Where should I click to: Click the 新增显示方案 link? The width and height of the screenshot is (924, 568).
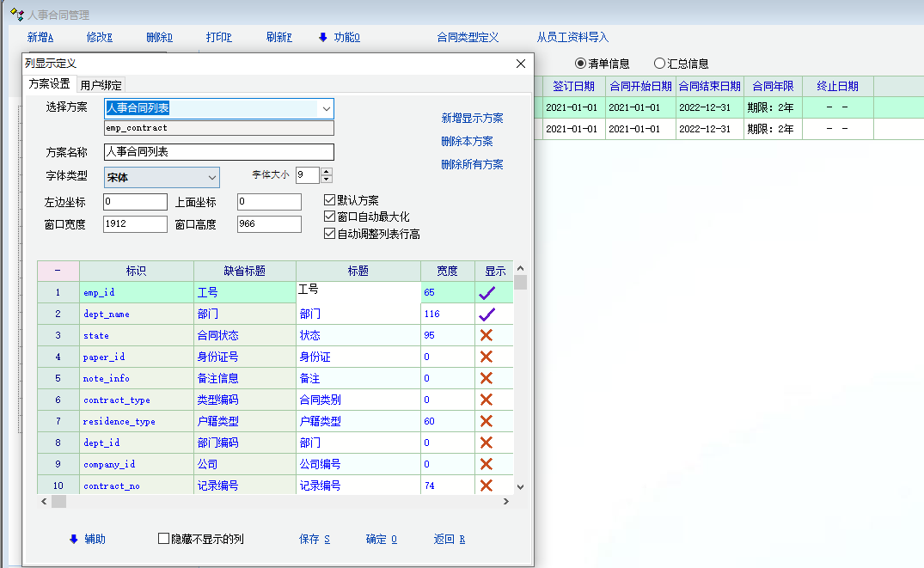tap(472, 119)
